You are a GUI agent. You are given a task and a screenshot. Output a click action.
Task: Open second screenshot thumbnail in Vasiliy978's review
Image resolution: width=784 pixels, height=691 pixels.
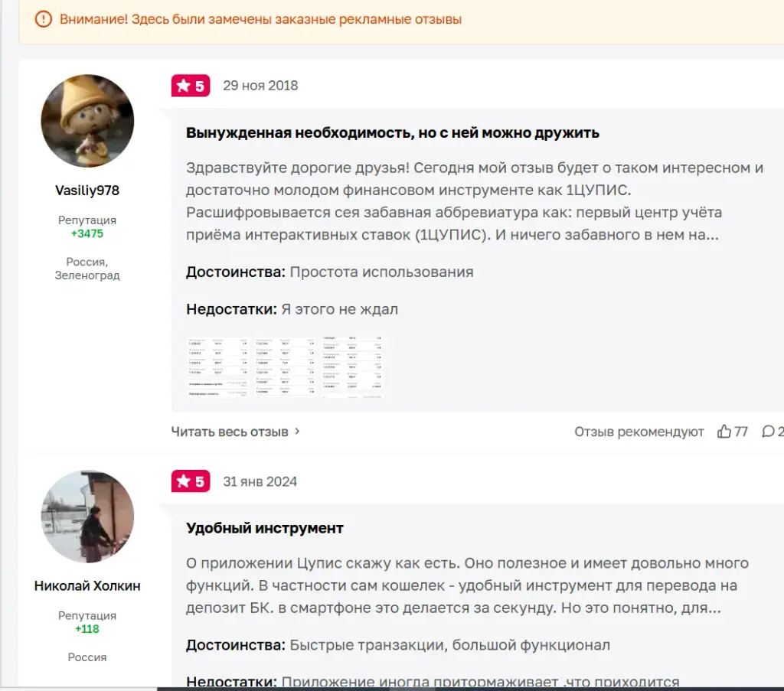[x=285, y=367]
